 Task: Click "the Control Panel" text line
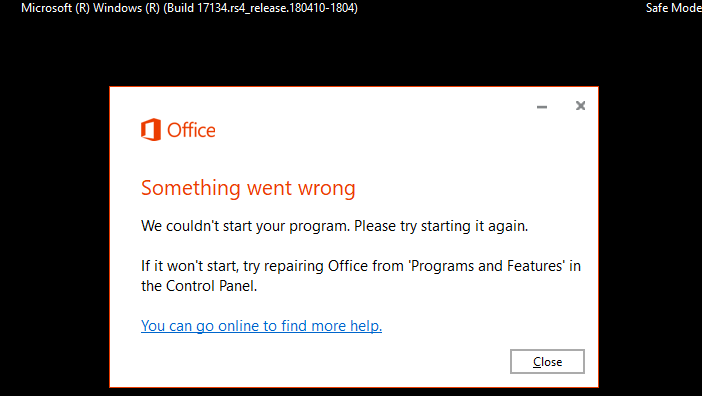coord(199,286)
